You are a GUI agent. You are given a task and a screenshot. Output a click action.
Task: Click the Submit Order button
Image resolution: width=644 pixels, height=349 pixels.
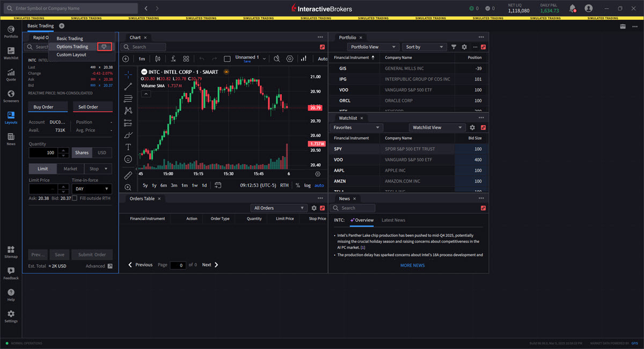point(92,255)
